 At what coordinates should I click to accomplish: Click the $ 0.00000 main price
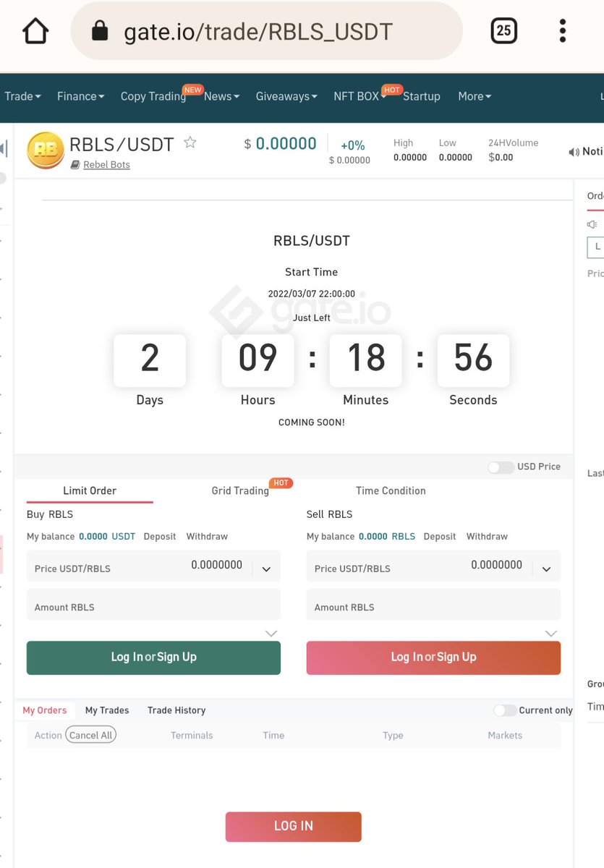pos(281,143)
